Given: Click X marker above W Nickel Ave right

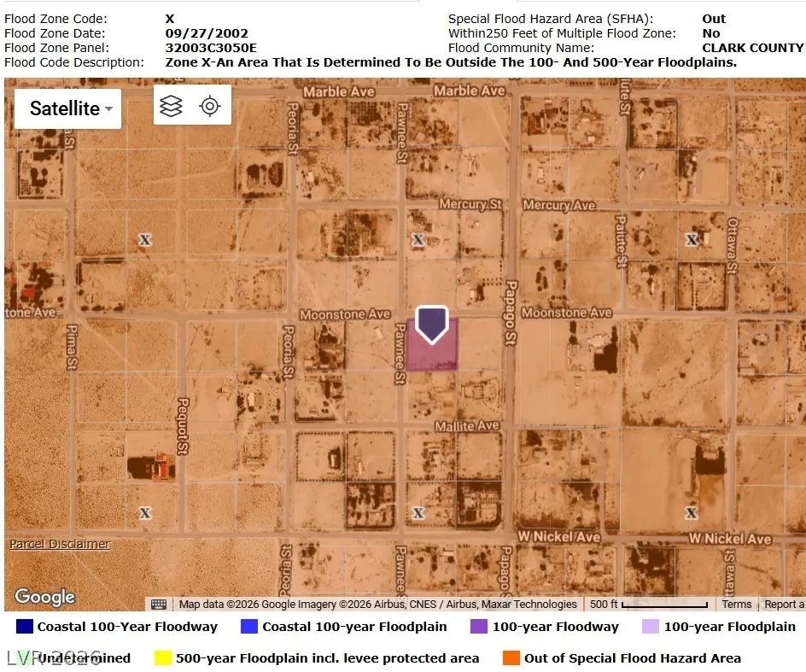Looking at the screenshot, I should tap(692, 512).
